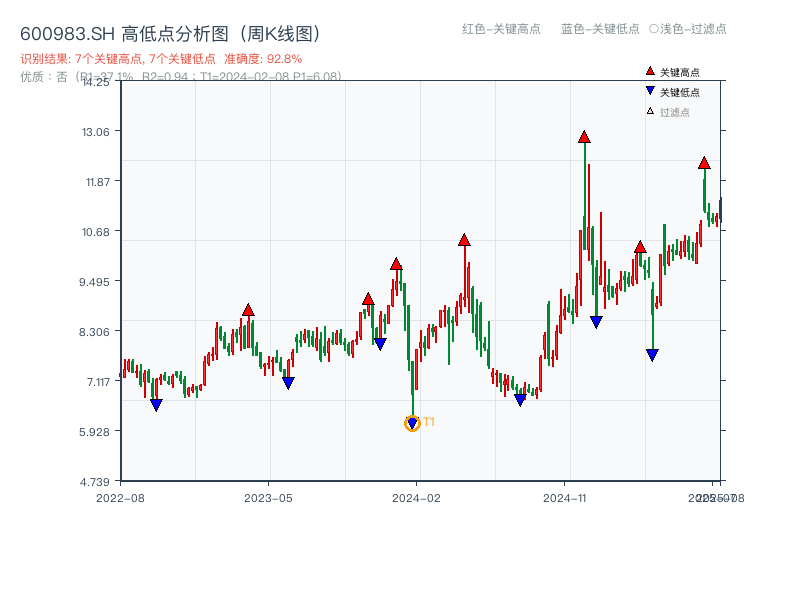Screen dimensions: 800x600
Task: Click the x-axis label 2024-02
Action: [x=416, y=498]
